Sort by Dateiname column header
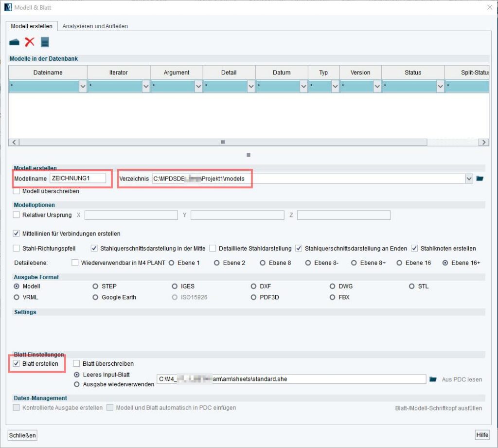The height and width of the screenshot is (448, 498). click(48, 72)
